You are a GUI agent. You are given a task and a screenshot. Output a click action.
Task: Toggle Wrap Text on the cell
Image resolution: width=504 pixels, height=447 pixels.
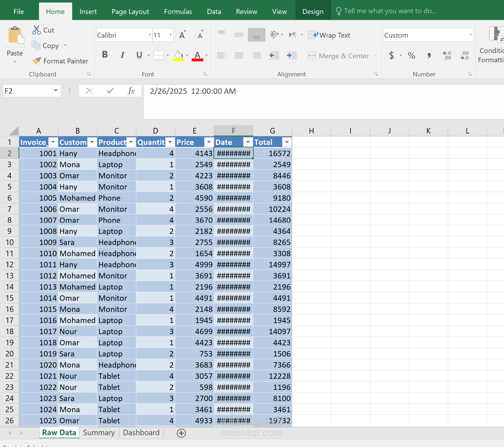329,35
